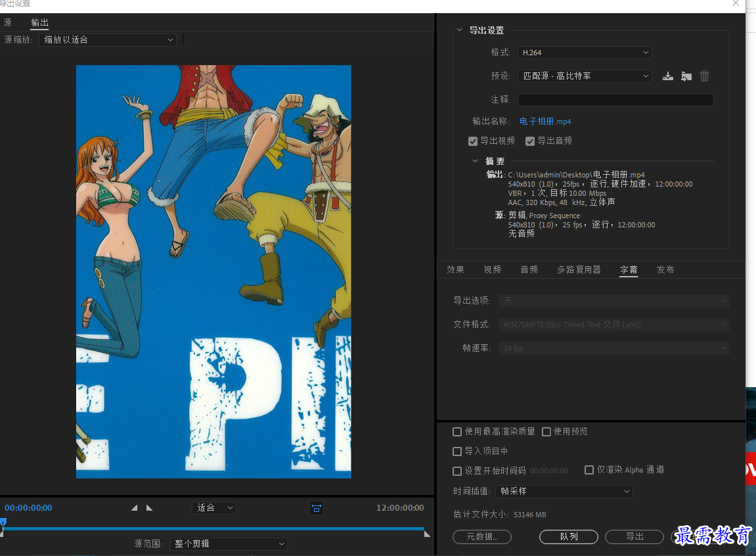Open the disabled 文件格式 dropdown

(613, 325)
